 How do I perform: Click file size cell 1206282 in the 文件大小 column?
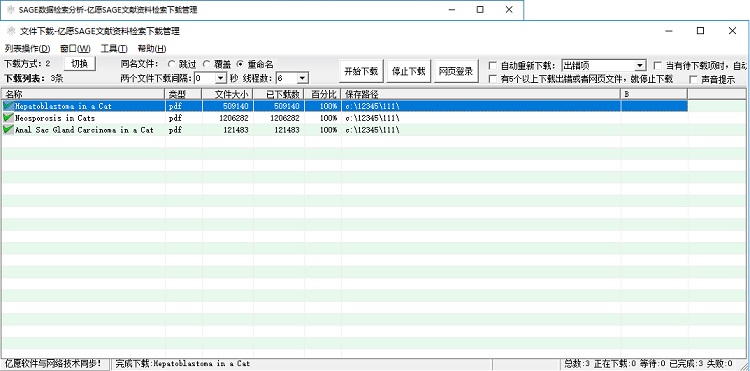(x=234, y=118)
